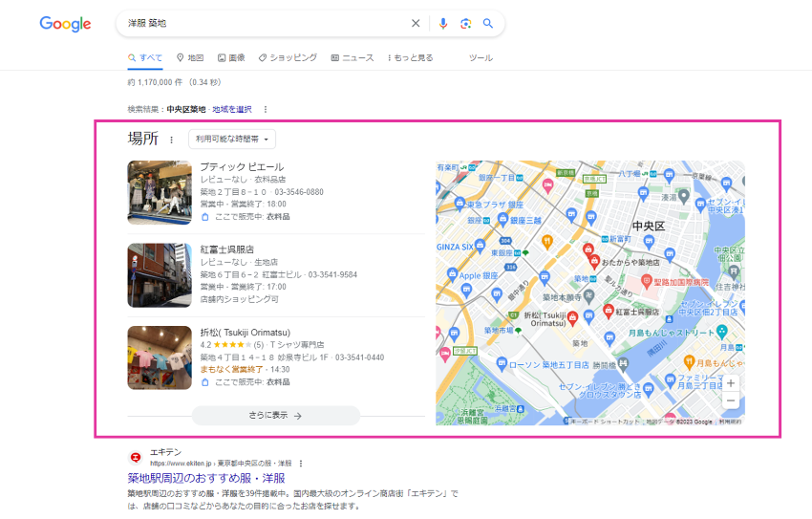This screenshot has height=519, width=812.
Task: Click the 月島もんじゃストリート marker
Action: coord(722,331)
